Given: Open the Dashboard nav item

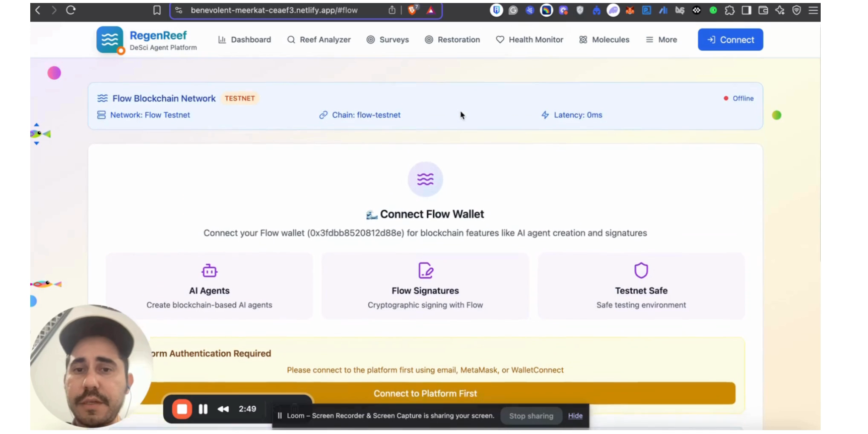Looking at the screenshot, I should point(244,40).
